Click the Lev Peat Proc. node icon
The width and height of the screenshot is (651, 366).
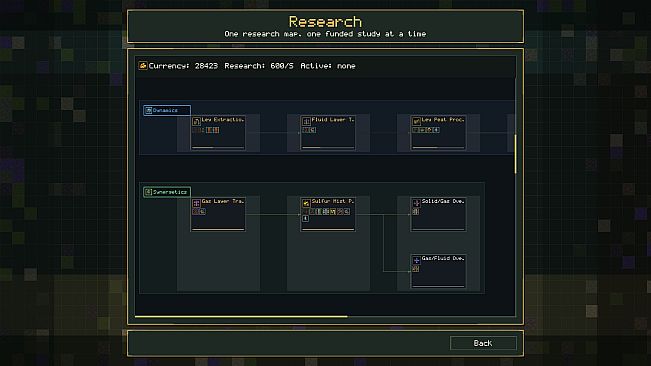[x=416, y=121]
